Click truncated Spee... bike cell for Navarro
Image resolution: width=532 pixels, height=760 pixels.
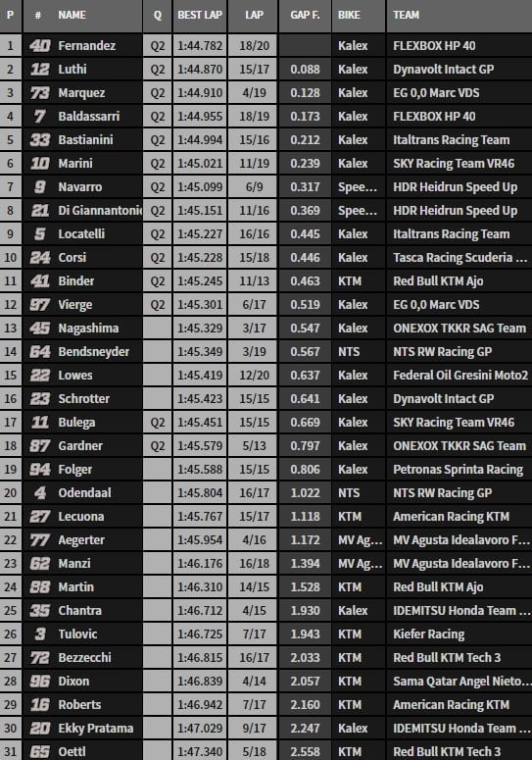click(358, 187)
